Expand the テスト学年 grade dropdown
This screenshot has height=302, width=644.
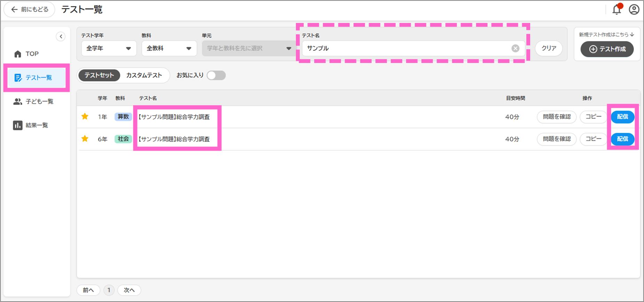[x=108, y=48]
